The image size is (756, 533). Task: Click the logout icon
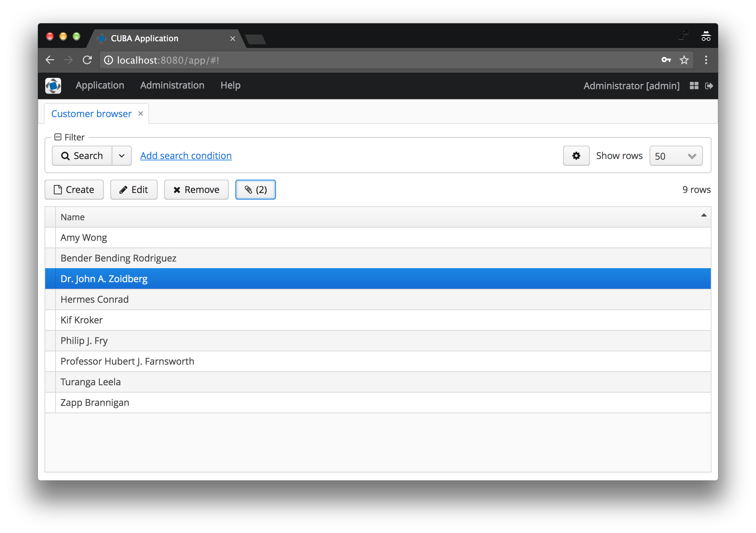pyautogui.click(x=709, y=86)
